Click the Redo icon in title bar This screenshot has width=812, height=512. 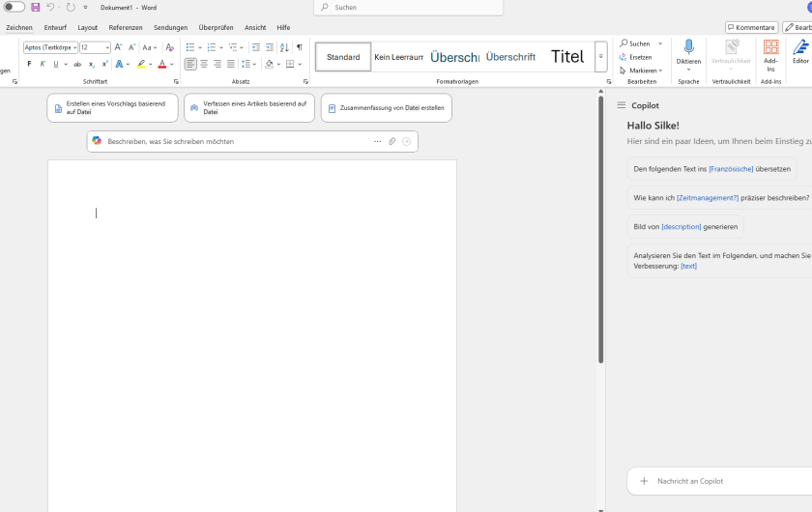coord(71,8)
